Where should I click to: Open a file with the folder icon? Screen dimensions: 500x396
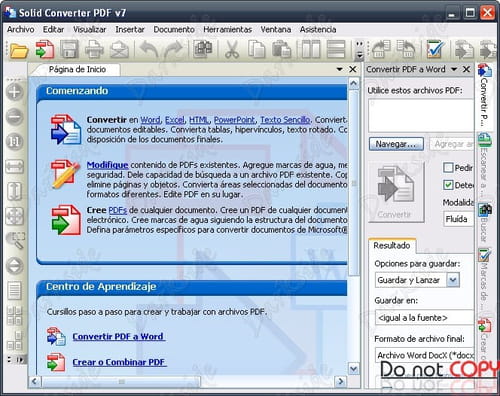click(19, 50)
